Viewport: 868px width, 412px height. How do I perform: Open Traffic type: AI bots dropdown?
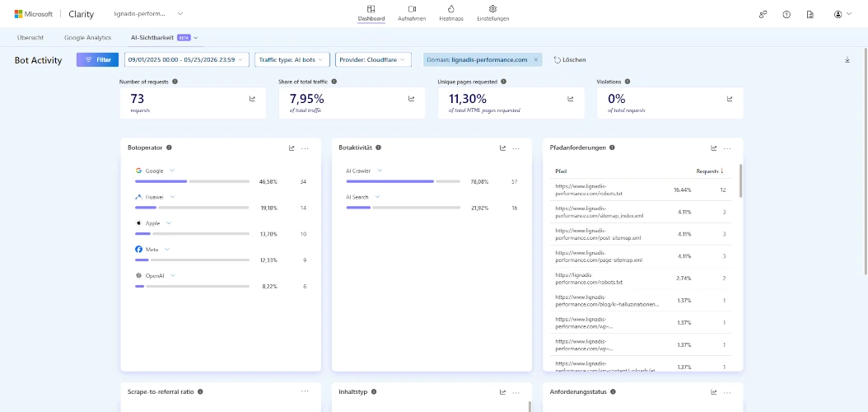coord(292,60)
